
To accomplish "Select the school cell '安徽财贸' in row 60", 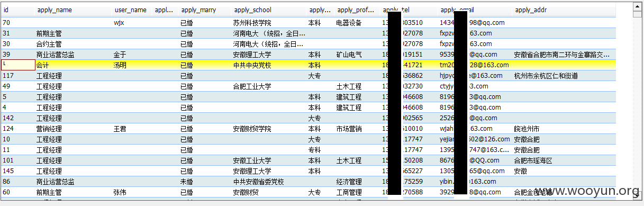I will [246, 192].
